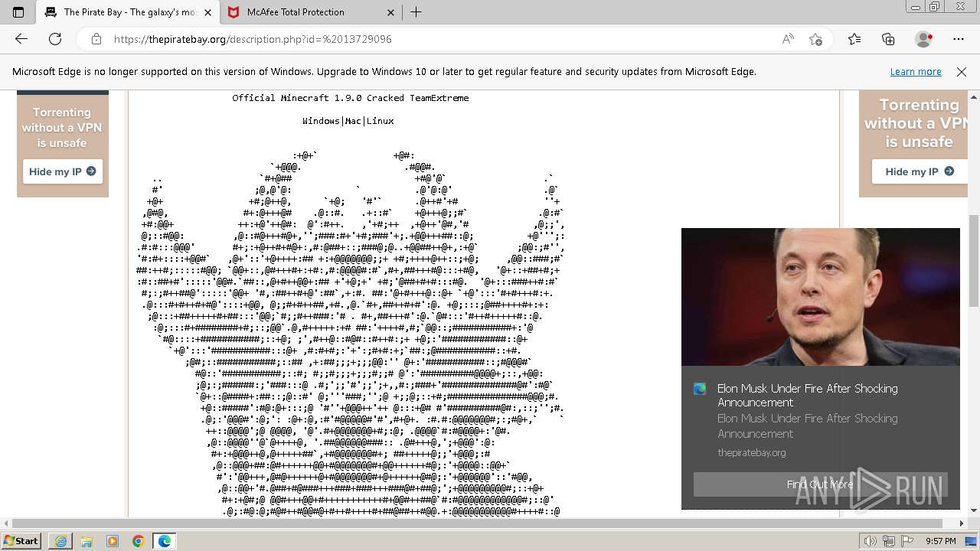
Task: Switch to The Pirate Bay tab
Action: 129,12
